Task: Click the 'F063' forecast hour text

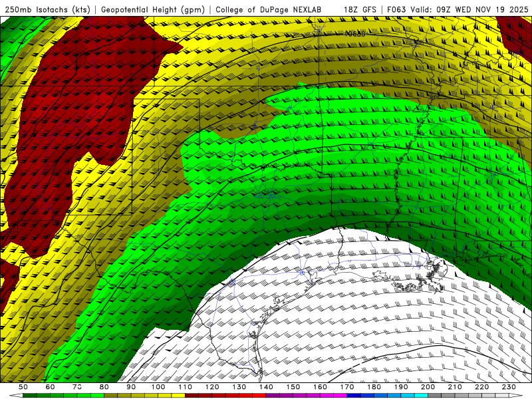Action: 396,10
